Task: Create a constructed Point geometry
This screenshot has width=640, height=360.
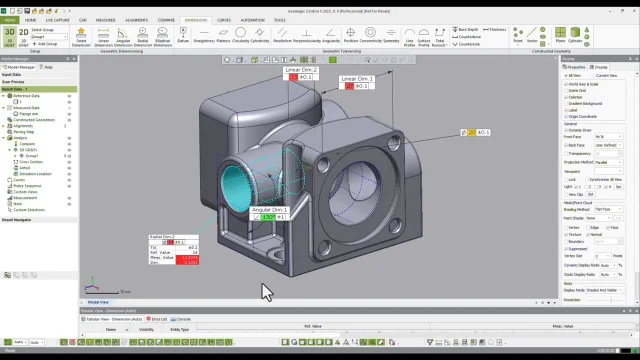Action: [518, 35]
